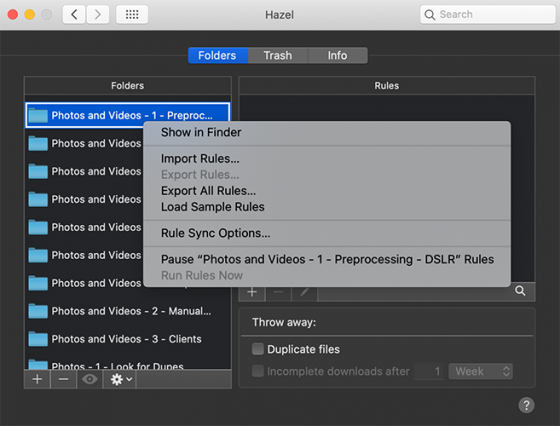Go forward using the right arrow button
The image size is (560, 426).
click(98, 15)
